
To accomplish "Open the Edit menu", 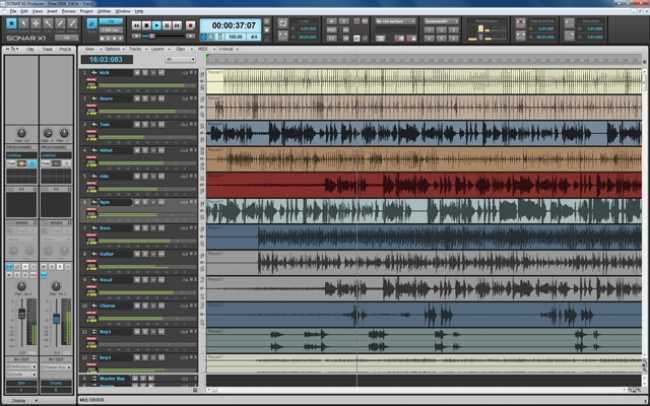I will pos(24,11).
